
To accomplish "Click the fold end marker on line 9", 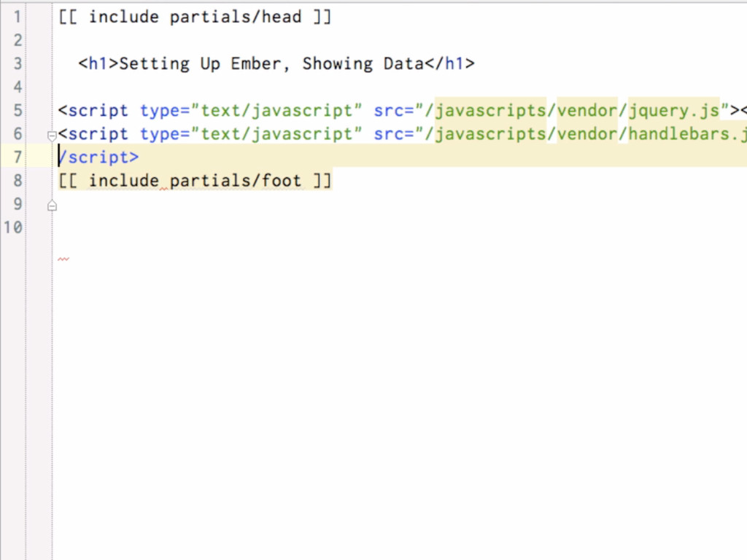I will point(52,206).
